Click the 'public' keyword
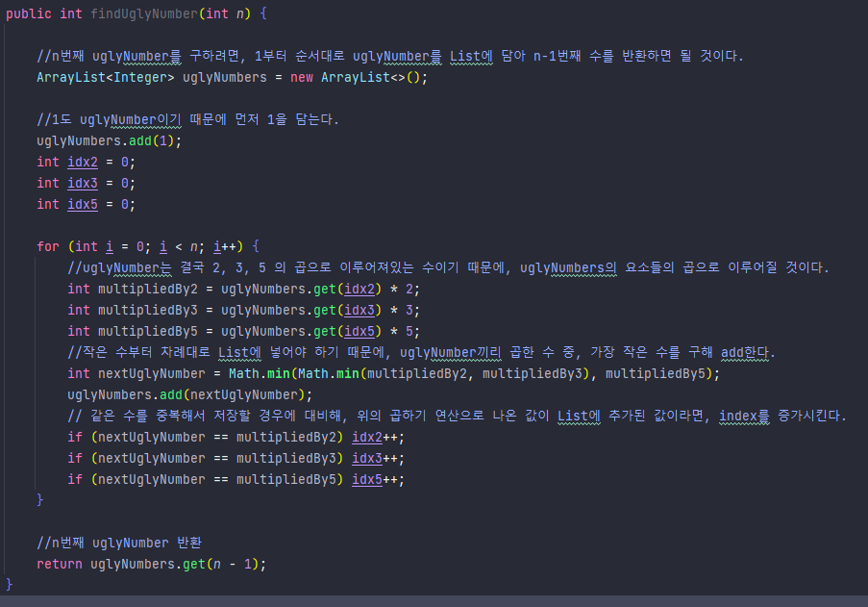 click(x=29, y=13)
